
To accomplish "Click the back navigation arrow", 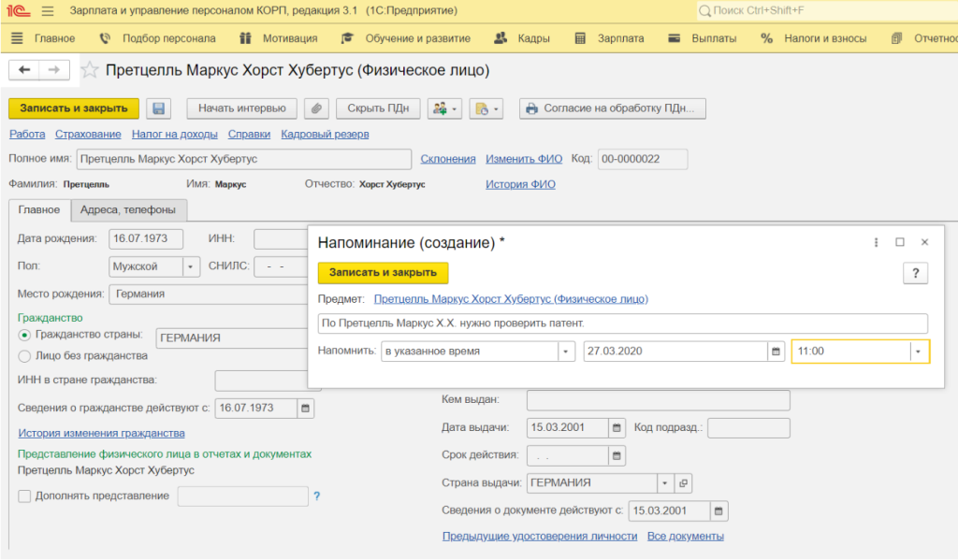I will point(23,70).
